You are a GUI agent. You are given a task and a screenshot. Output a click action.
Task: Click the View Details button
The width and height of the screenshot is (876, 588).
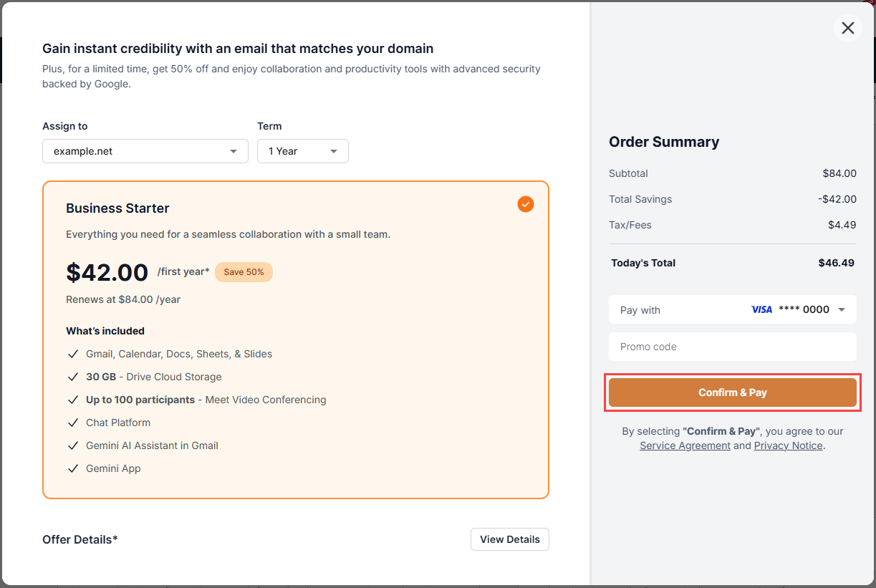[x=510, y=539]
